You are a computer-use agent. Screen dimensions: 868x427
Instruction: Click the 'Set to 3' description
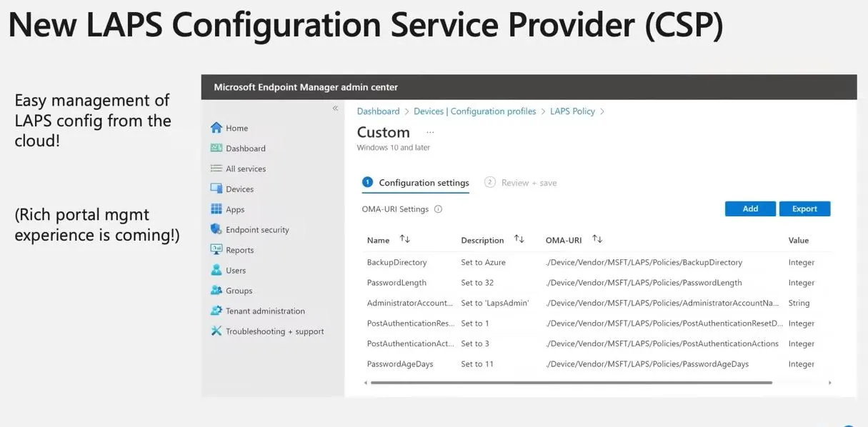475,344
